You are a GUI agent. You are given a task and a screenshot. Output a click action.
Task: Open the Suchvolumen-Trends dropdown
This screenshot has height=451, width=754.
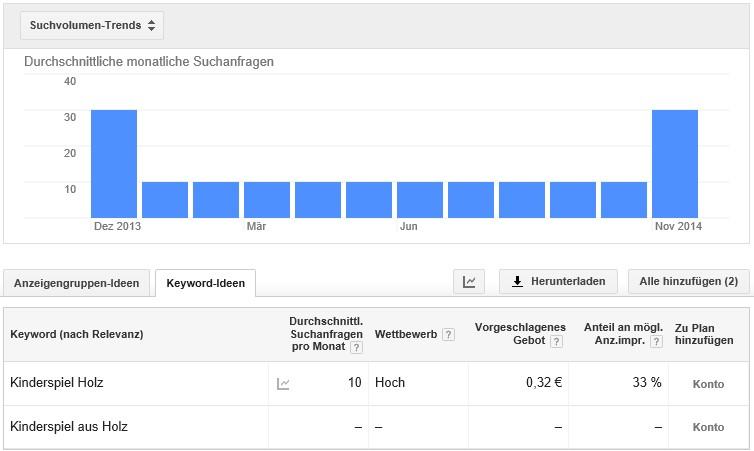point(92,25)
